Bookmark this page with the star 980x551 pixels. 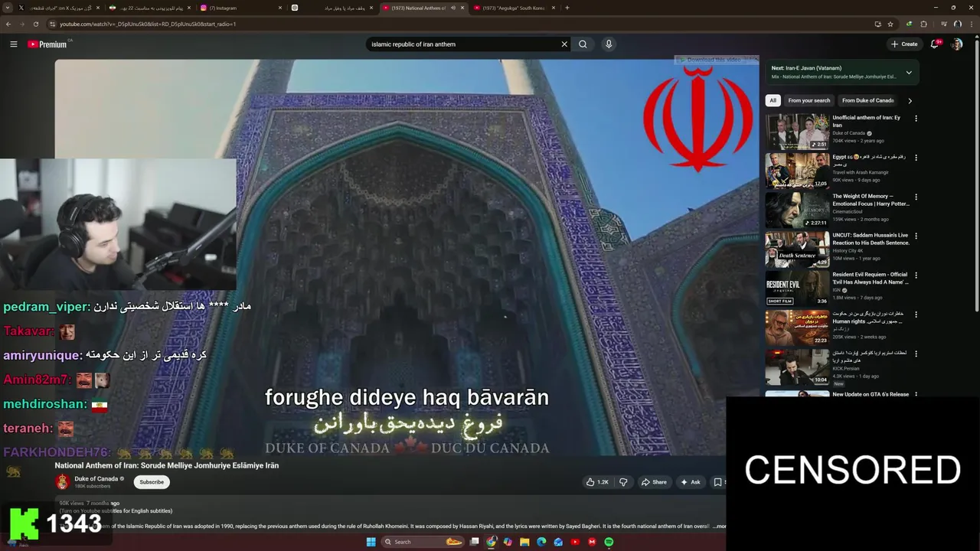point(890,24)
